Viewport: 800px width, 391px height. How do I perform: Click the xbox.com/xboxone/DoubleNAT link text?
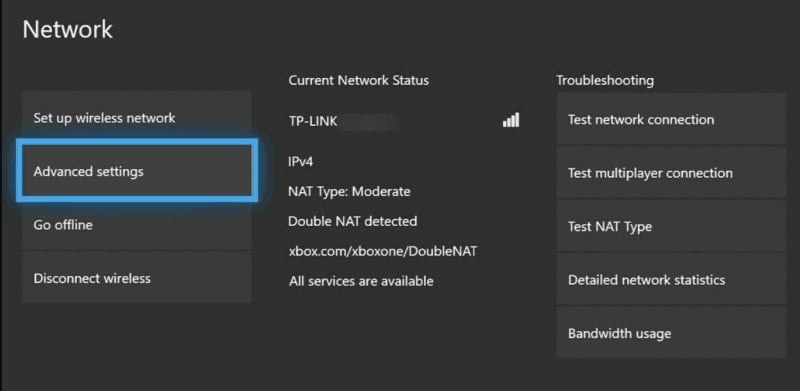[383, 252]
